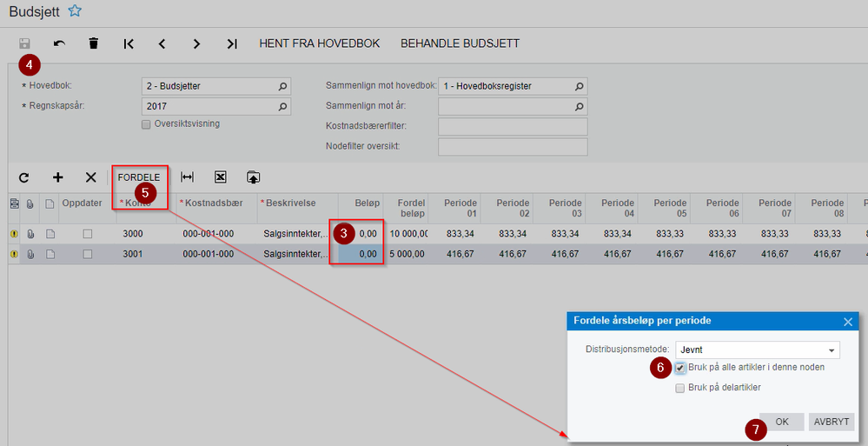
Task: Add a new row with plus icon
Action: [57, 177]
